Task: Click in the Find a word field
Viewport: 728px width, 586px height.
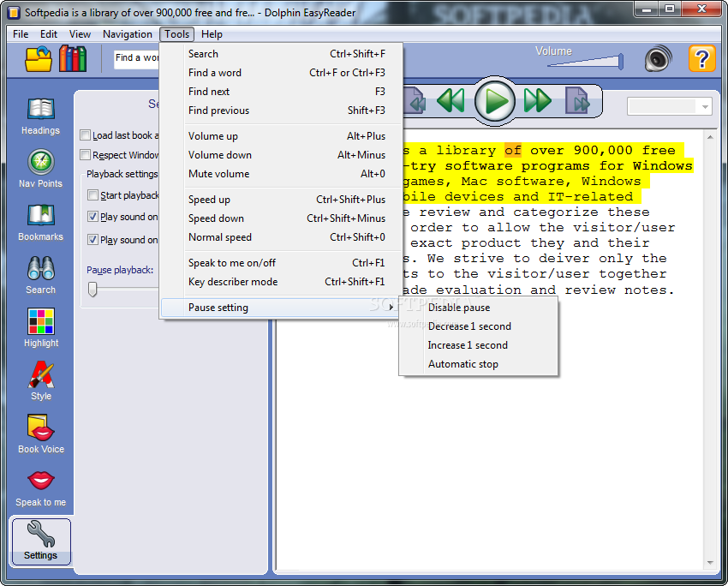Action: pos(136,58)
